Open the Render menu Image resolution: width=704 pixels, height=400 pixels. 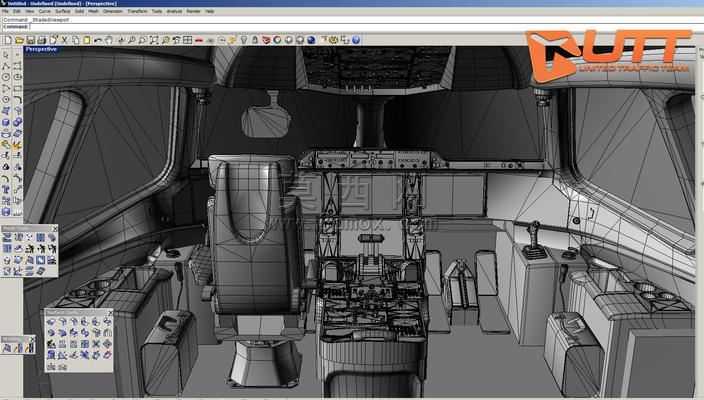pyautogui.click(x=194, y=11)
